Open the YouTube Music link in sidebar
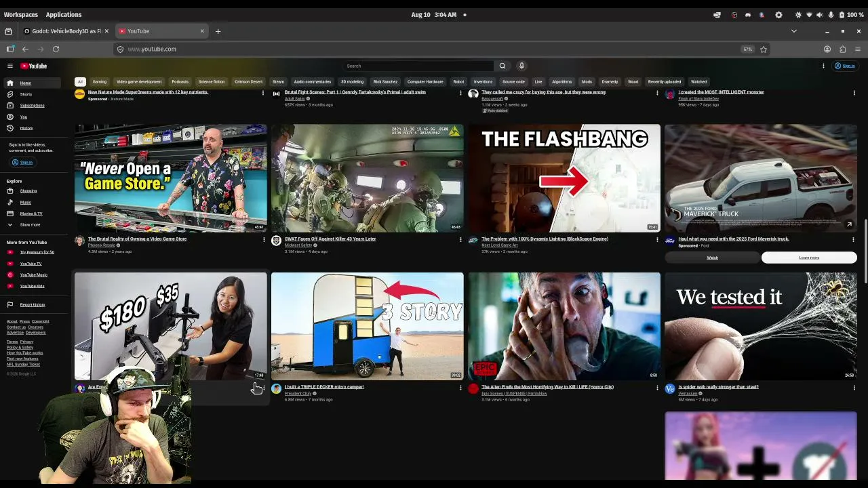The height and width of the screenshot is (488, 868). (x=34, y=275)
